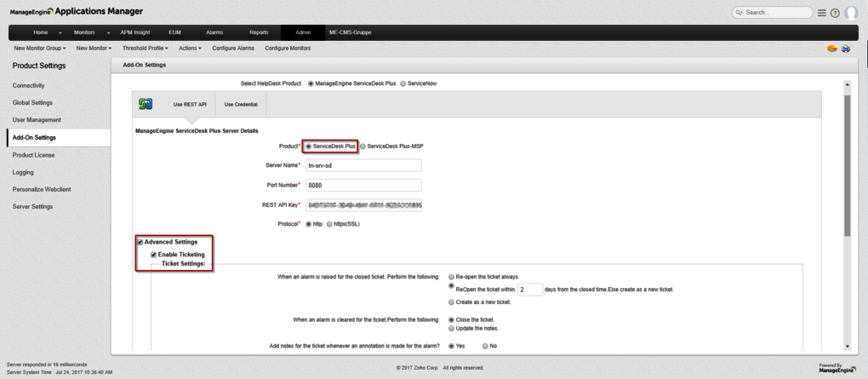Toggle Enable Ticketing checkbox
Screen dimensions: 868x379
coord(154,255)
